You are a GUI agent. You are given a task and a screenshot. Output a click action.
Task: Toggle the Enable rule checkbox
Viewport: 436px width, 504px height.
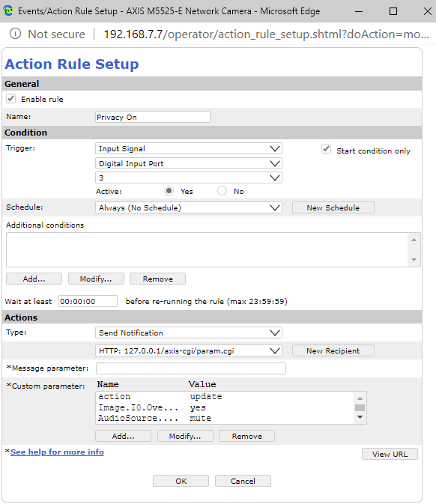11,99
